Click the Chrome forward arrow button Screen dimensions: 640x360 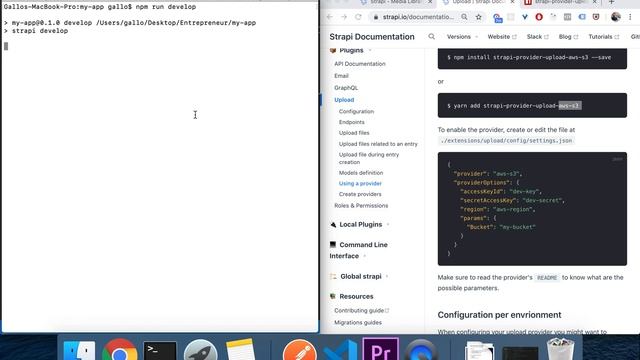point(344,17)
